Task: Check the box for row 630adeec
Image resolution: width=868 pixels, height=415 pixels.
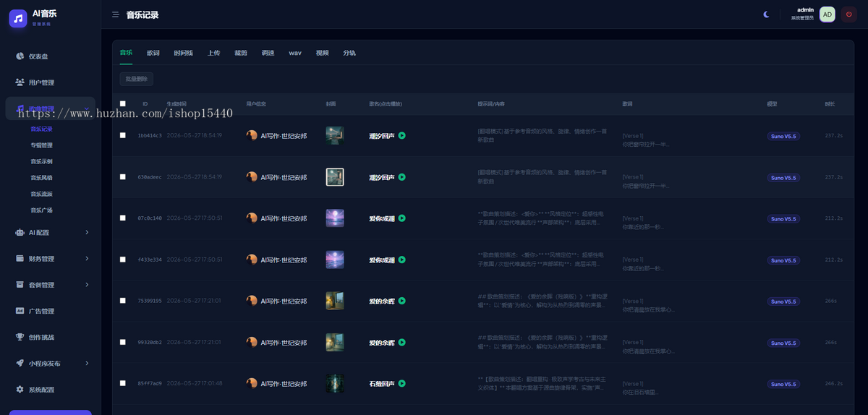Action: tap(123, 177)
